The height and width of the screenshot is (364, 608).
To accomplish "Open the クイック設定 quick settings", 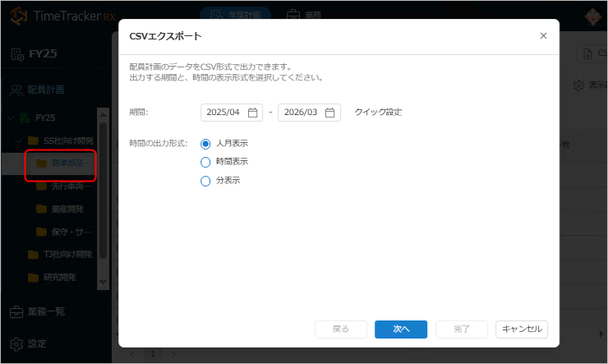I will click(x=378, y=113).
